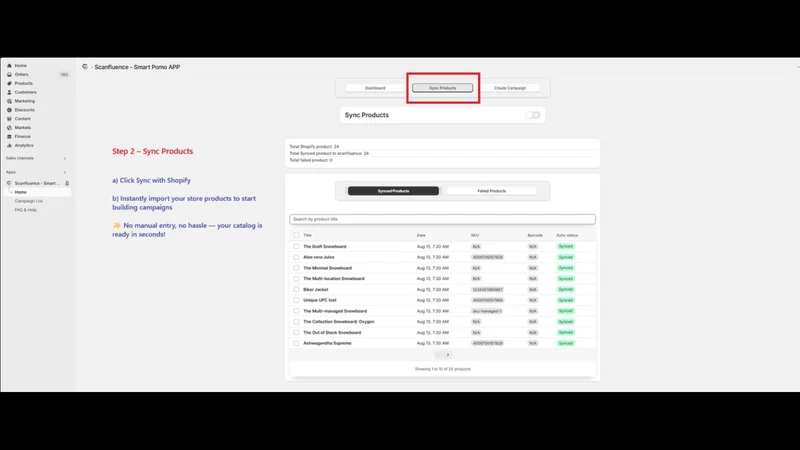Screen dimensions: 800x450
Task: Check the Aloe vera Juice checkbox
Action: 296,257
